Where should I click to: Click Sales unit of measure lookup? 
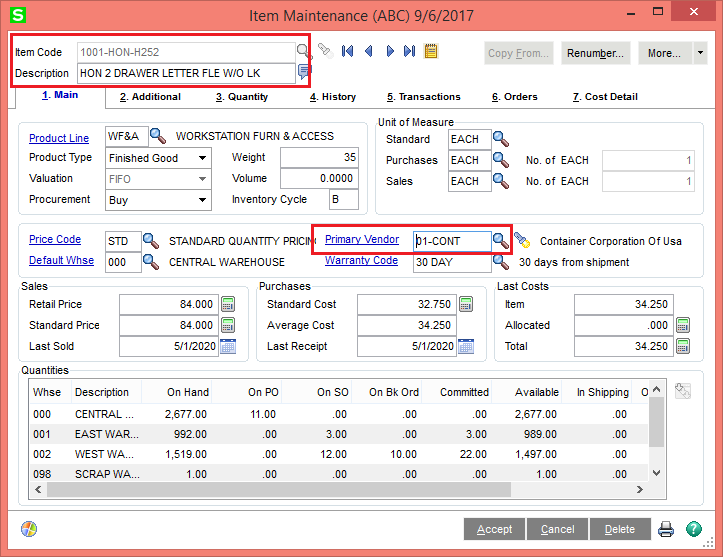pyautogui.click(x=501, y=181)
